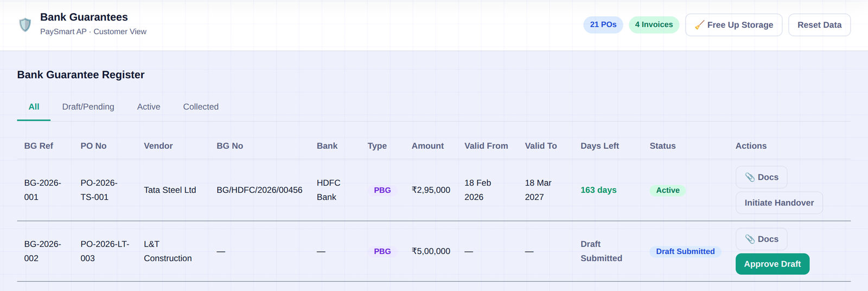The image size is (868, 291).
Task: Open Docs for L&T Construction guarantee
Action: pyautogui.click(x=761, y=239)
